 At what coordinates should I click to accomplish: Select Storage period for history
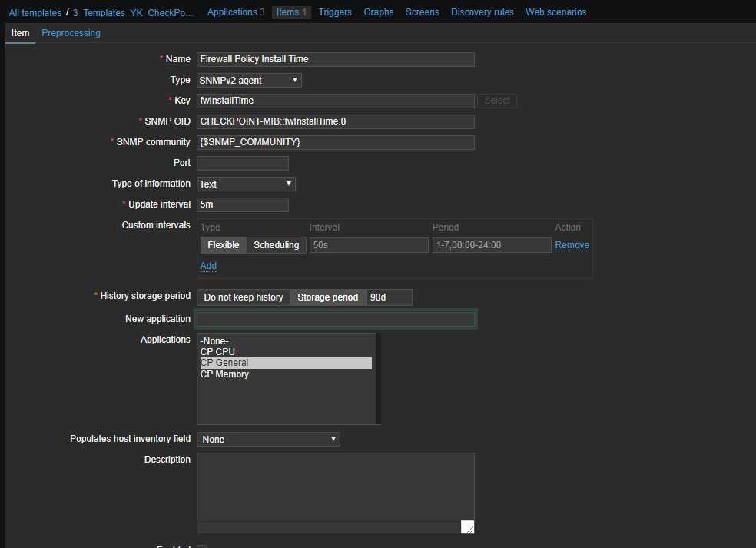point(328,297)
